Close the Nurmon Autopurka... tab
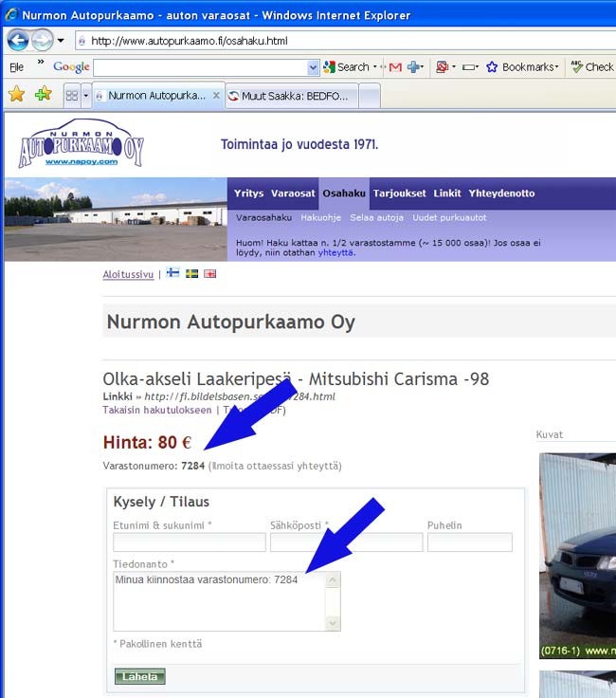This screenshot has width=616, height=698. [x=216, y=95]
